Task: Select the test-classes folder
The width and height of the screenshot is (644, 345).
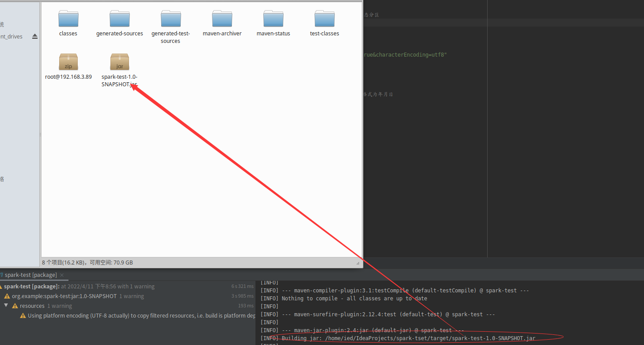Action: pyautogui.click(x=324, y=23)
